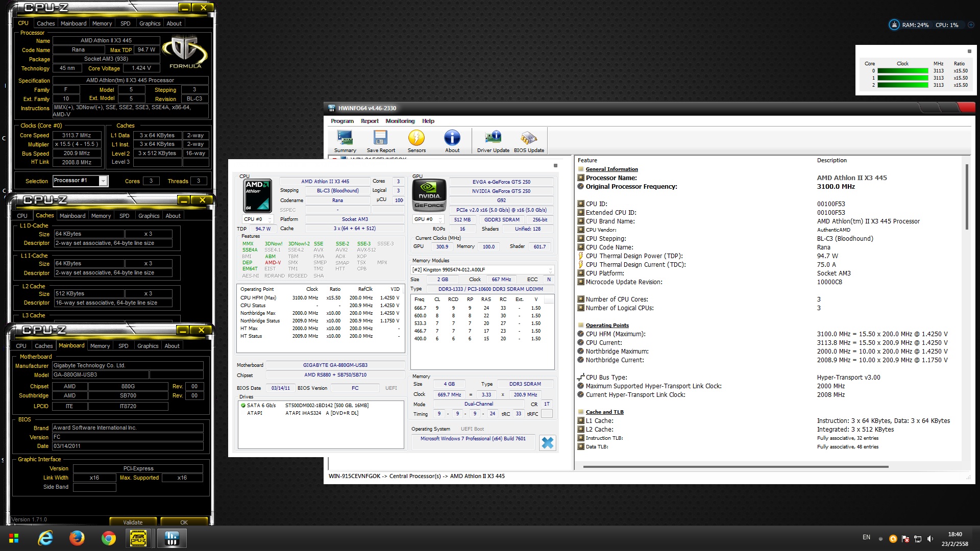This screenshot has width=980, height=551.
Task: Open the CPU #0 selector dropdown
Action: [x=270, y=219]
